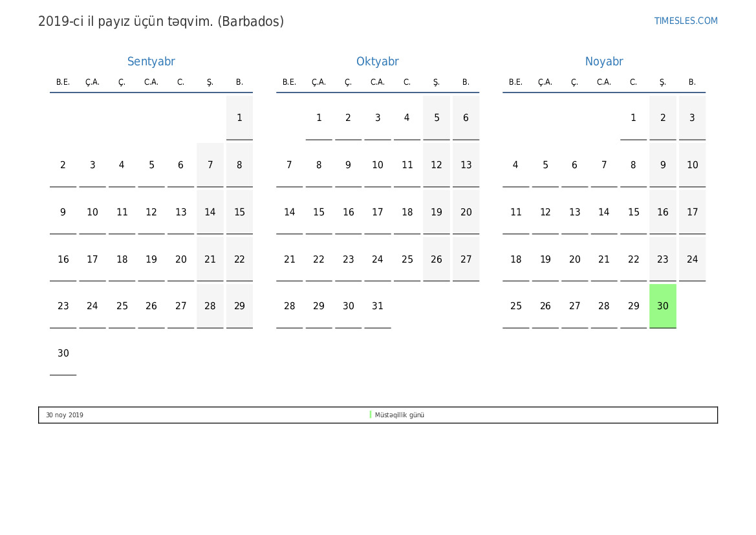Select 15 October in Oktyabr
The width and height of the screenshot is (756, 535).
point(319,212)
